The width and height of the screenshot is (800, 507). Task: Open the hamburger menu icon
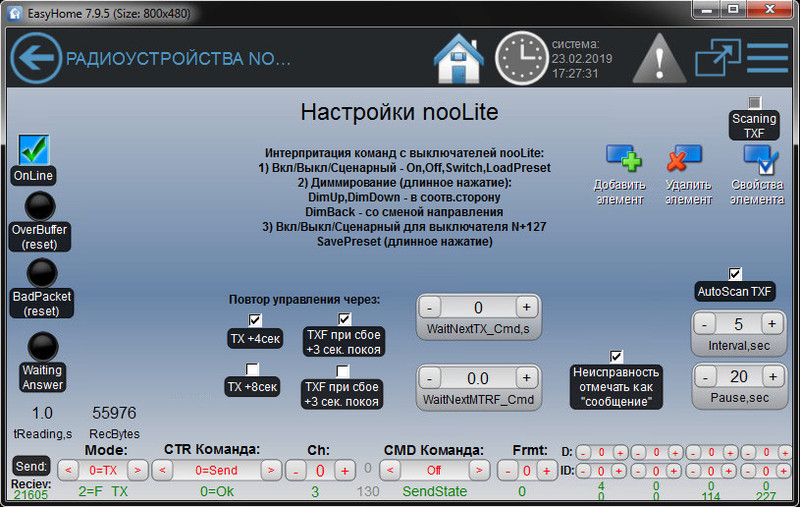(767, 58)
